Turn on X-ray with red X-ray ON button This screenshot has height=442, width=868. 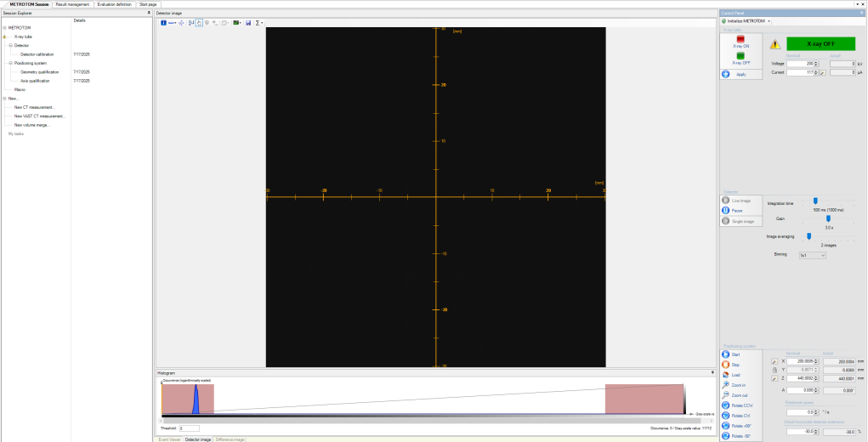coord(740,39)
